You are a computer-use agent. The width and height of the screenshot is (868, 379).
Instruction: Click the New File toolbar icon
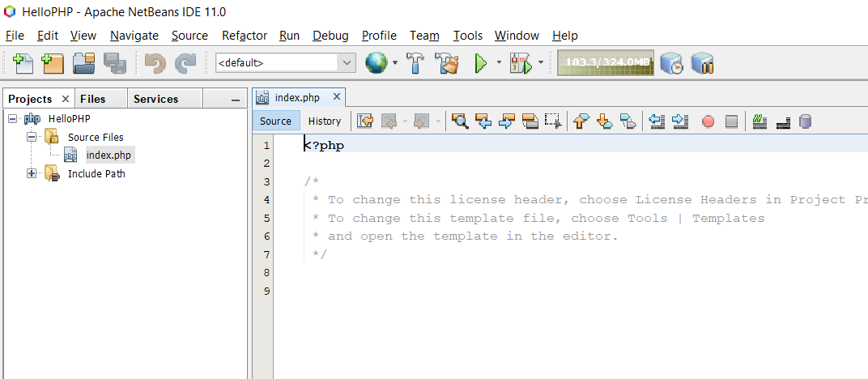tap(23, 63)
